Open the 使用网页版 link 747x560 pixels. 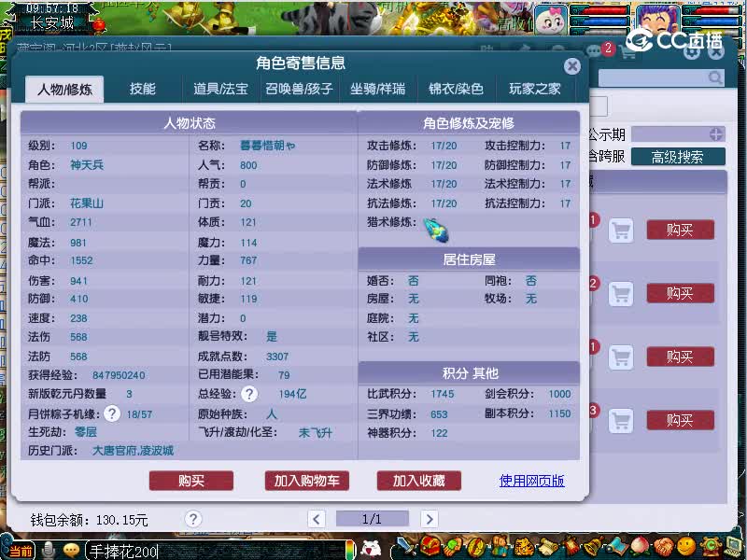tap(531, 481)
